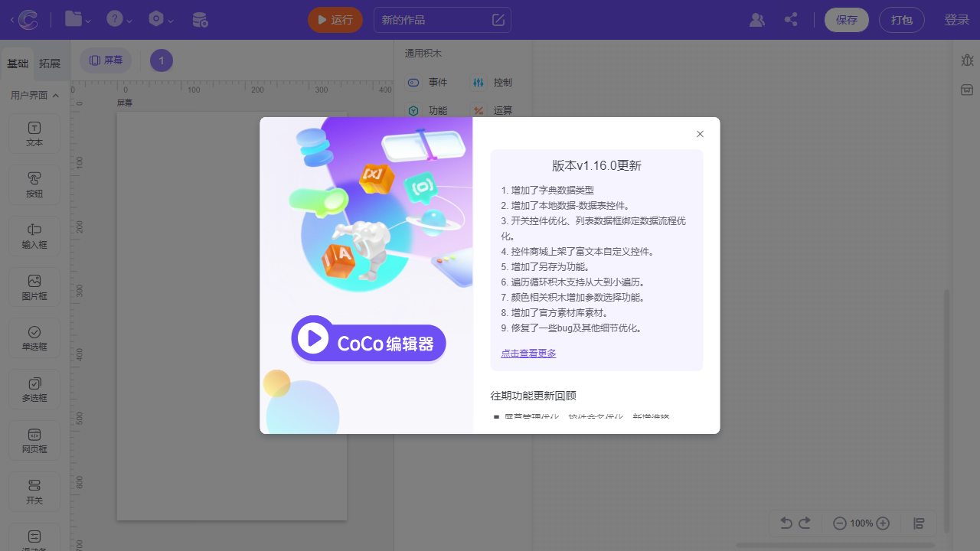Click the 登录 login link
This screenshot has width=980, height=551.
[x=957, y=20]
